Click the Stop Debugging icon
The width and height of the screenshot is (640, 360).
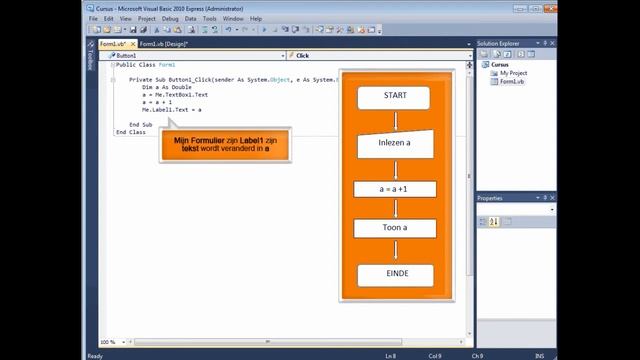275,30
